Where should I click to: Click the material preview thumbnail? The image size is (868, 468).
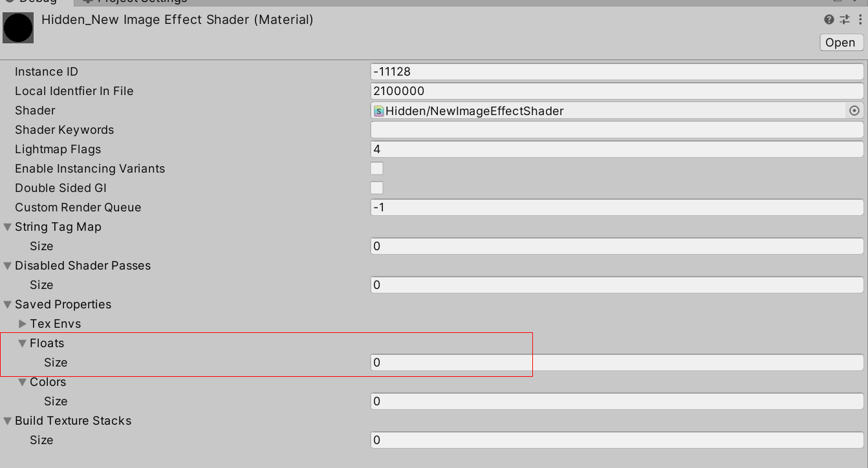tap(17, 28)
